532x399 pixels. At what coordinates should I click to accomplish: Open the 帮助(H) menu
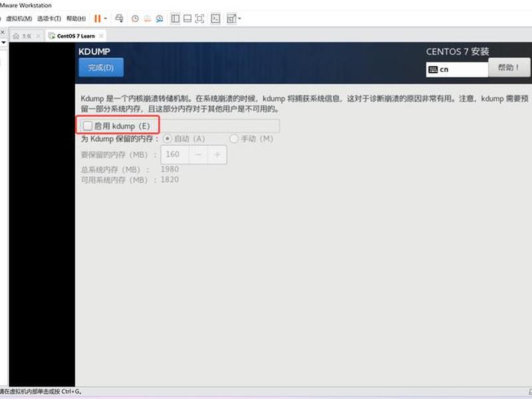76,19
